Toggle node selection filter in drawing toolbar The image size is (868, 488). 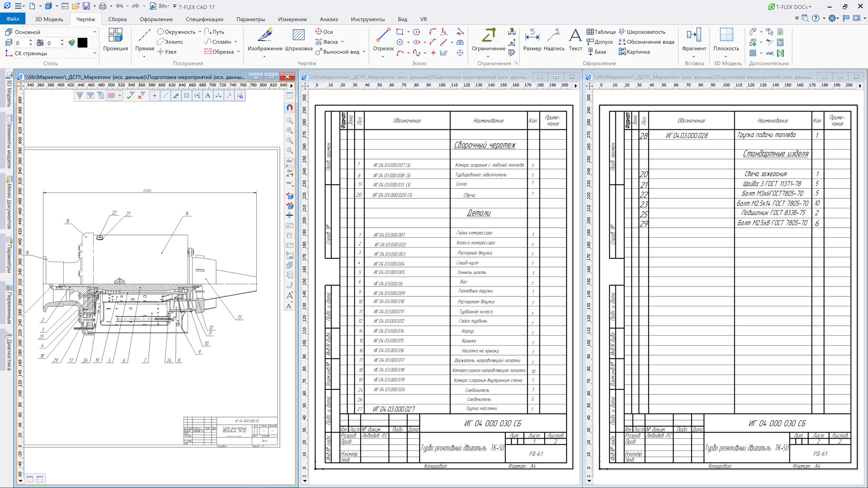point(155,96)
